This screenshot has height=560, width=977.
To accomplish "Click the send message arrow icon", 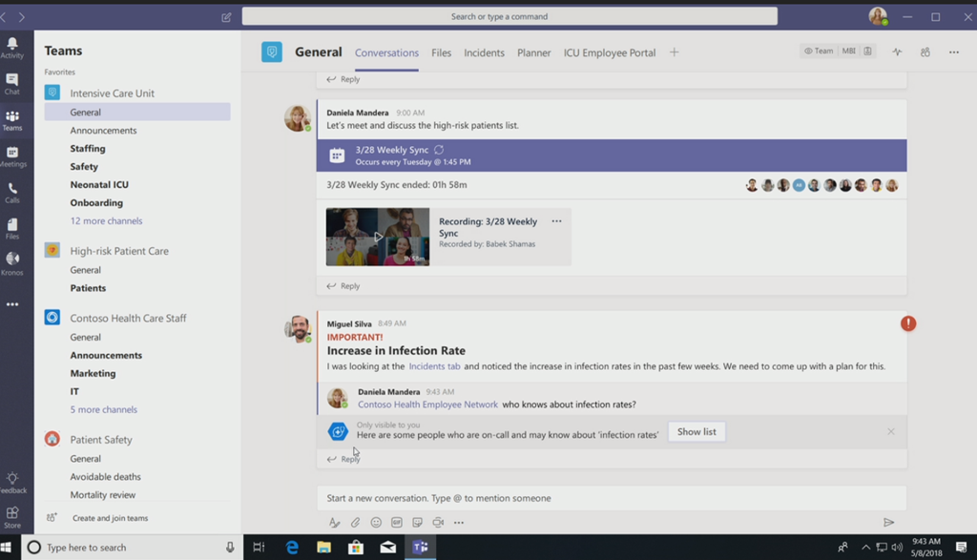I will click(x=888, y=523).
